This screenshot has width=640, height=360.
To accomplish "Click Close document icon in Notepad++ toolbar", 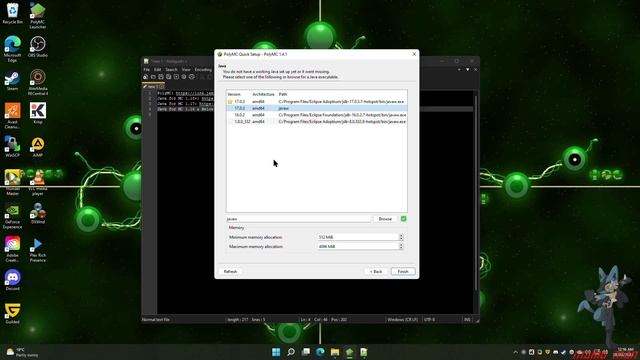I will [176, 77].
